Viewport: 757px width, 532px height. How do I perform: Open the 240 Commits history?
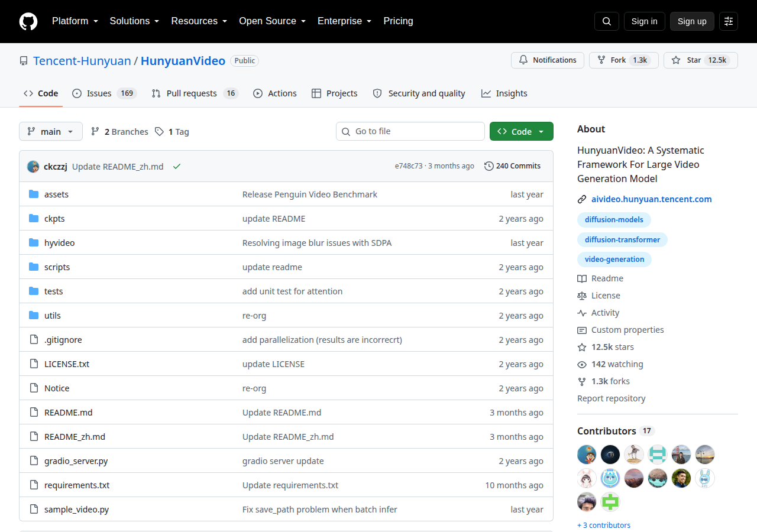512,166
